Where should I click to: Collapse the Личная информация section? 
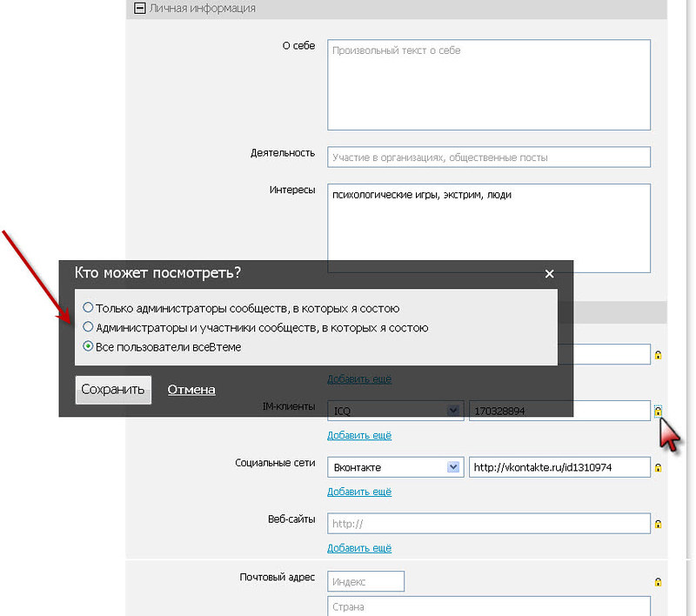coord(138,9)
